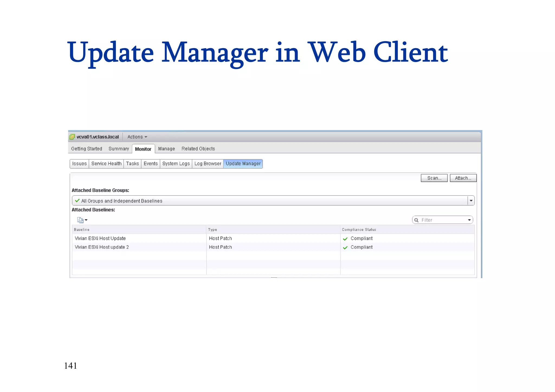Select the Service Health sub-tab
The image size is (555, 392).
click(x=106, y=164)
